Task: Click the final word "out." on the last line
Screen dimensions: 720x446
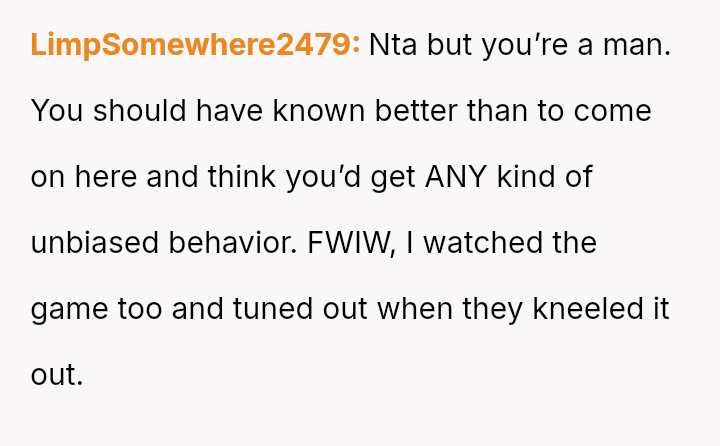Action: 56,375
